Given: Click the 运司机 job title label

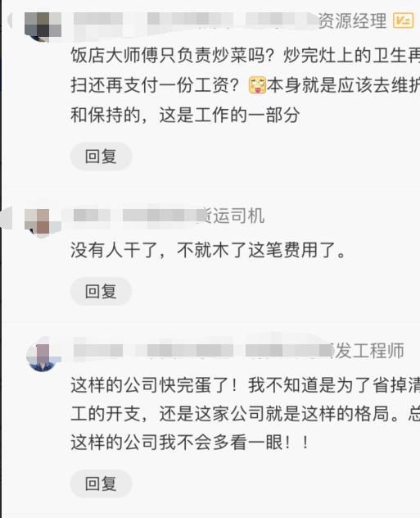Looking at the screenshot, I should click(x=233, y=216).
